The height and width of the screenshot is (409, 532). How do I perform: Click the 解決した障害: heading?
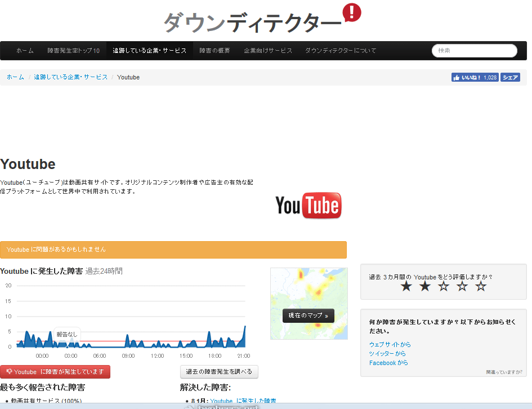tap(205, 387)
